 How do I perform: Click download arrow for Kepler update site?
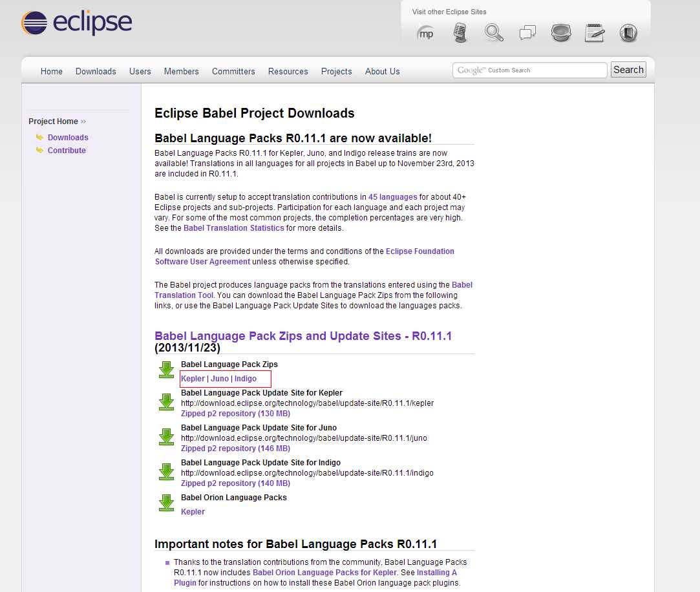point(167,402)
